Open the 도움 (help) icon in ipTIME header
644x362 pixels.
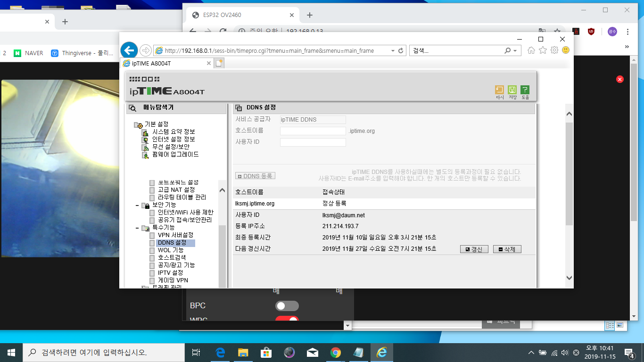(525, 90)
